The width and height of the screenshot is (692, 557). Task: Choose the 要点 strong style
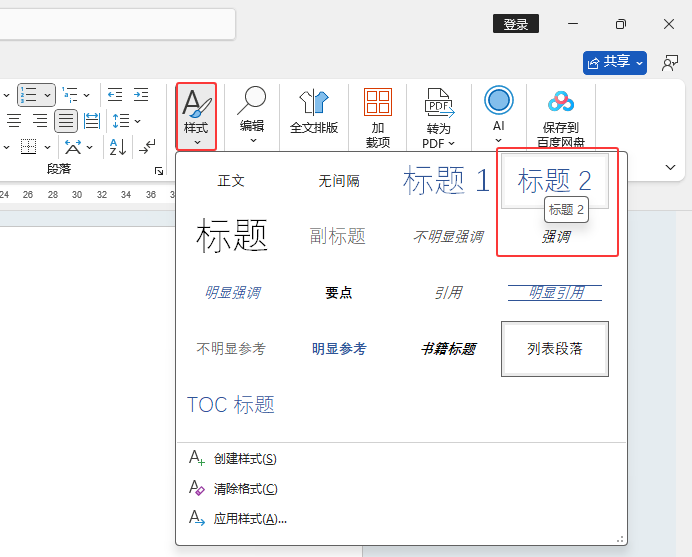[x=338, y=293]
